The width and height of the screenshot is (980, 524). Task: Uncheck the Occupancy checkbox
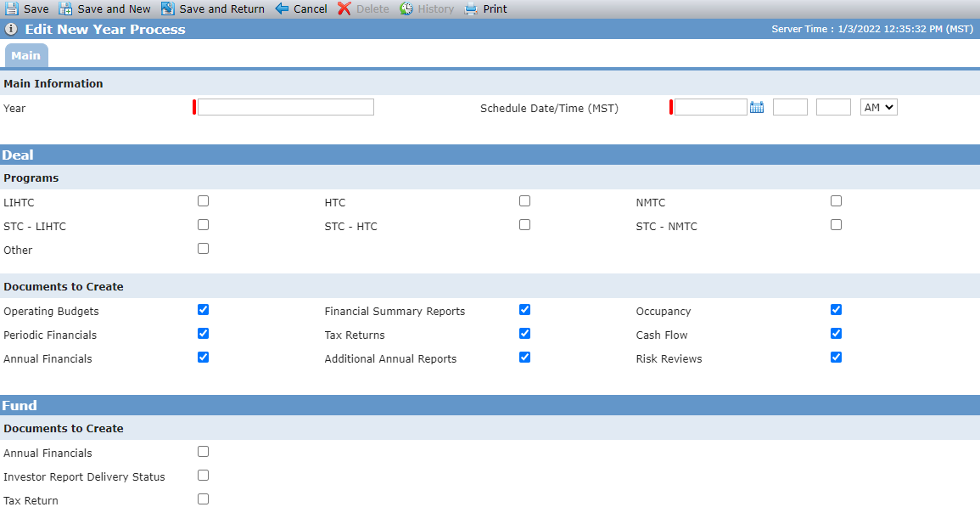[x=837, y=309]
